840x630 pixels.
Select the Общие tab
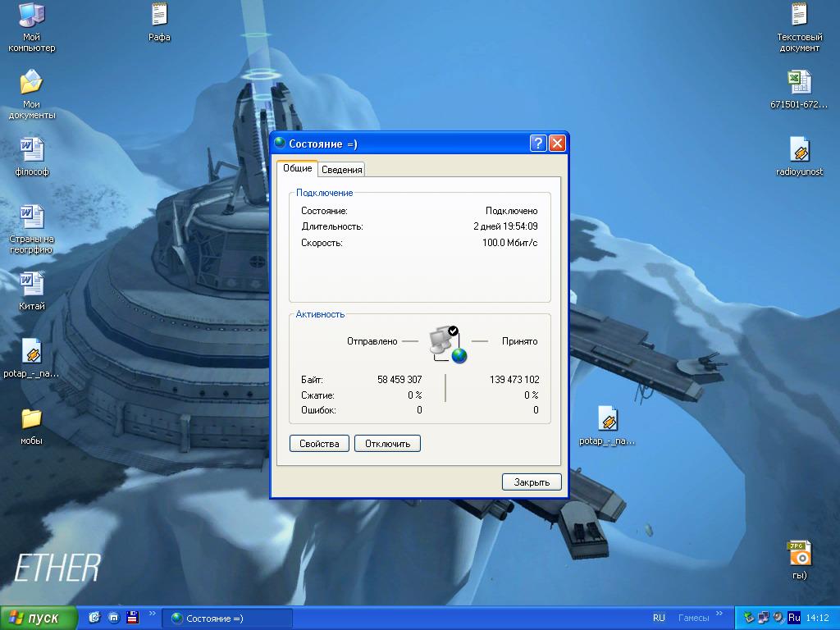pos(297,167)
